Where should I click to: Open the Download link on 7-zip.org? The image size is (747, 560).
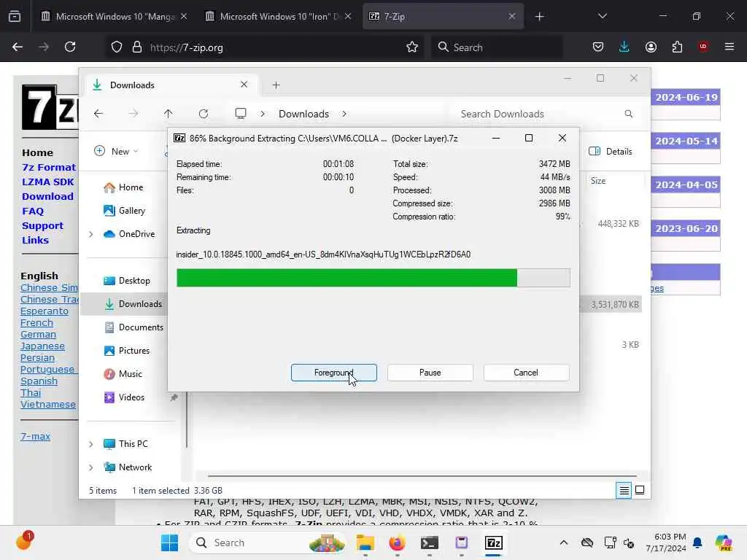[x=47, y=196]
